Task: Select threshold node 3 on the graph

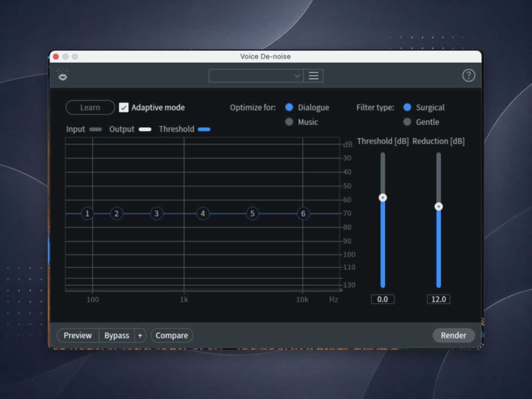Action: [156, 213]
